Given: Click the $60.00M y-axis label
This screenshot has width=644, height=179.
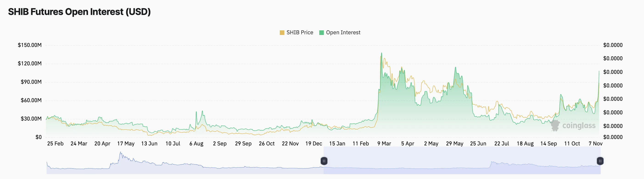Looking at the screenshot, I should coord(31,100).
